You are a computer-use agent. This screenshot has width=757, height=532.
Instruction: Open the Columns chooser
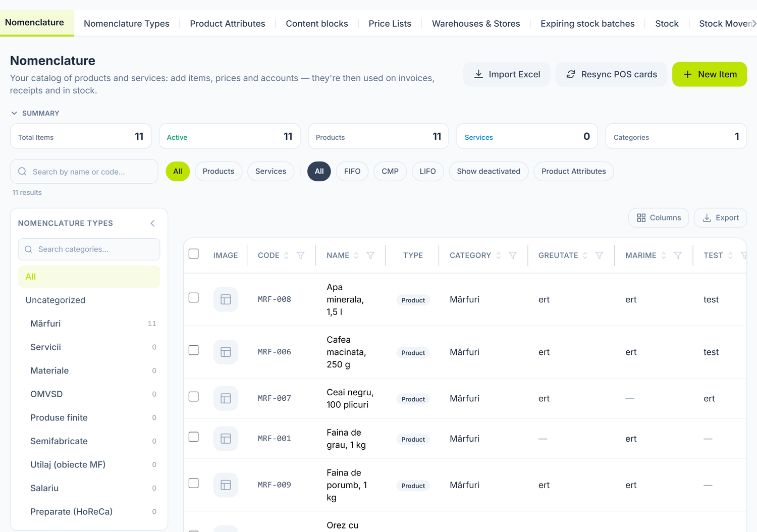[659, 218]
